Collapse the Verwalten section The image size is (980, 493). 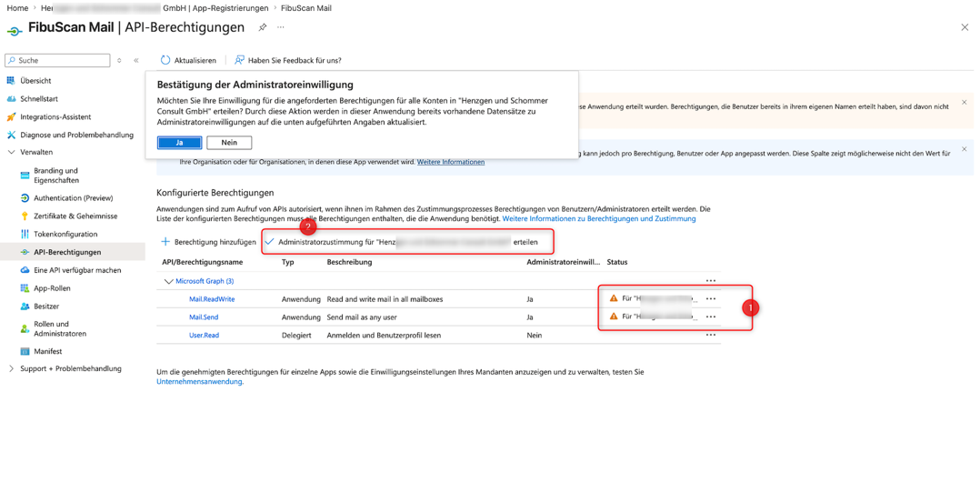click(x=11, y=152)
